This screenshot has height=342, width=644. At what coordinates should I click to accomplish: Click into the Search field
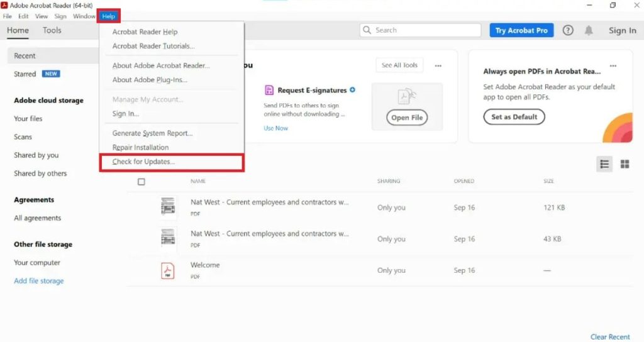(420, 30)
